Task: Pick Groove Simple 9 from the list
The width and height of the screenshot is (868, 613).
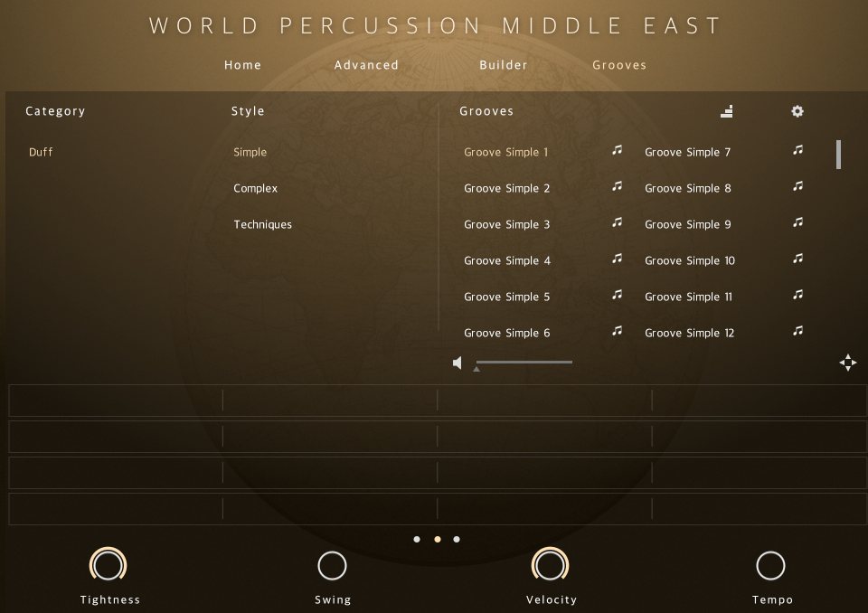Action: 688,224
